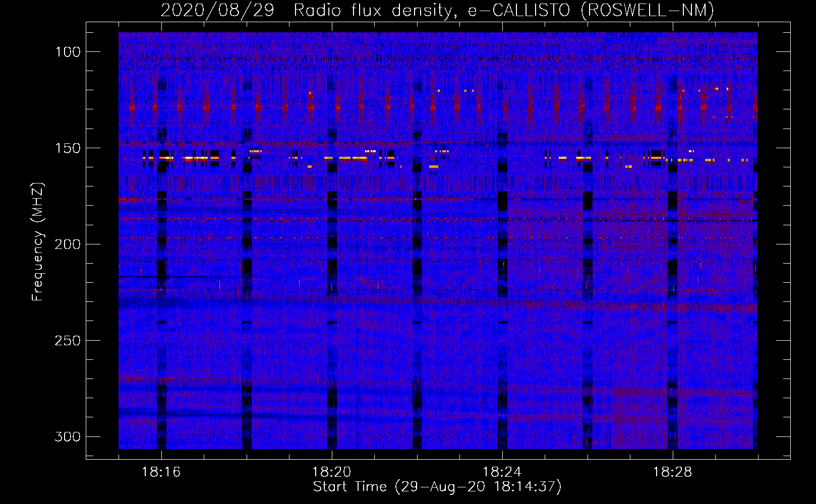
Task: Click the 18:20 time tick label
Action: (x=332, y=472)
